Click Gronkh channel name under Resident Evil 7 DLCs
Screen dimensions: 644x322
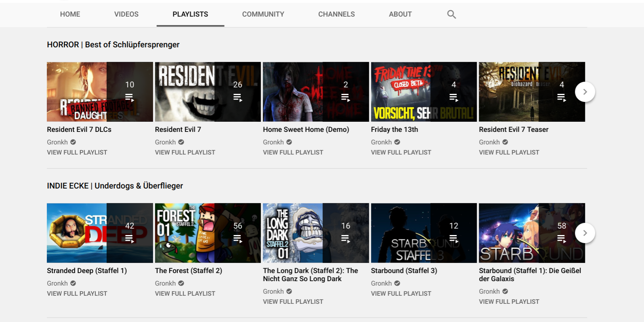(x=57, y=142)
